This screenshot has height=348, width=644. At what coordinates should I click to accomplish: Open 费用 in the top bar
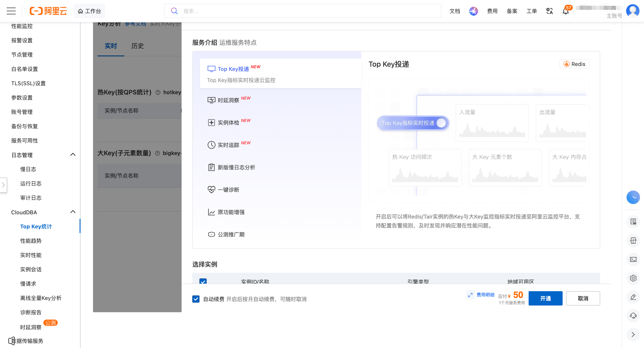click(492, 11)
